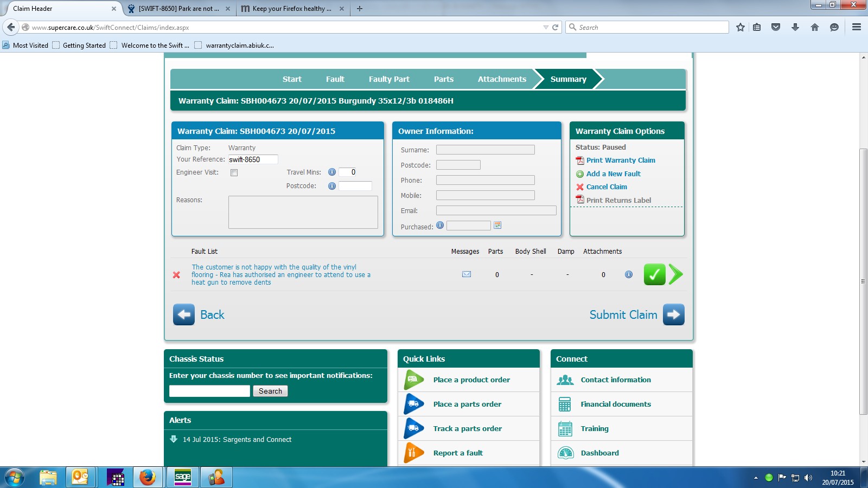The image size is (868, 488).
Task: Click the blue Back arrow icon
Action: [x=184, y=314]
